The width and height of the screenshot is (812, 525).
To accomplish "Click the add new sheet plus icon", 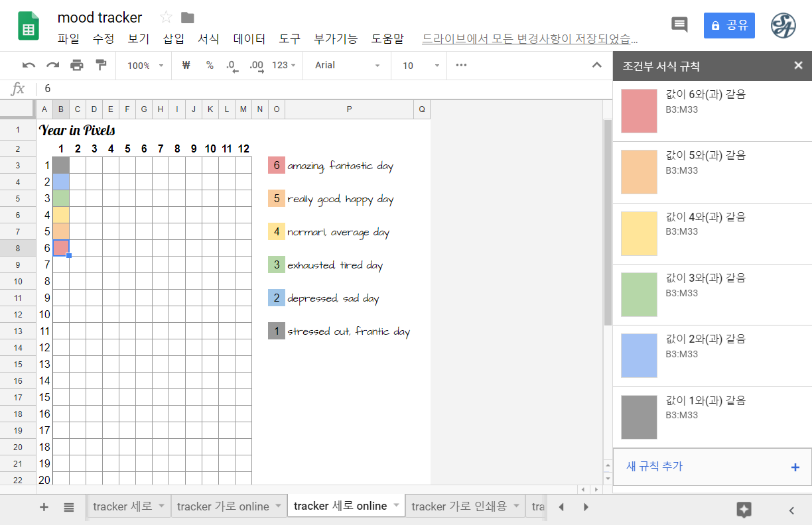I will (44, 507).
